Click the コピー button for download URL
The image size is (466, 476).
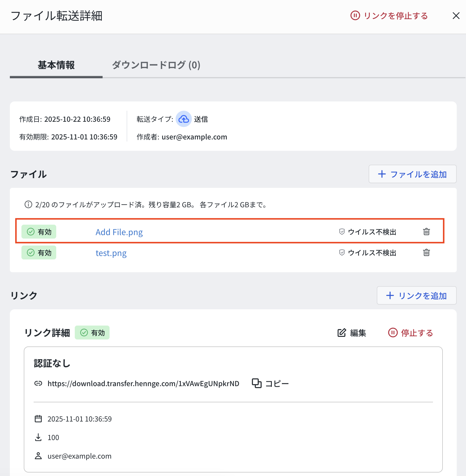point(270,384)
